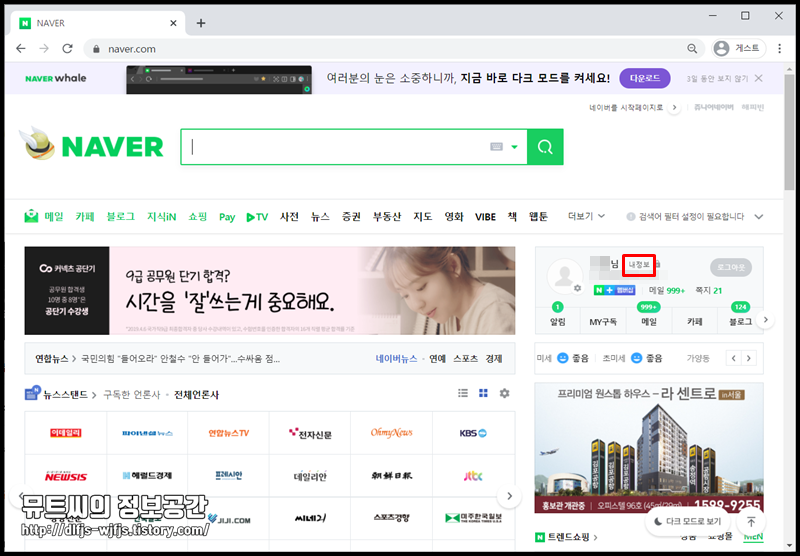Click the purple 다운로드 button
Viewport: 800px width, 556px height.
tap(645, 78)
